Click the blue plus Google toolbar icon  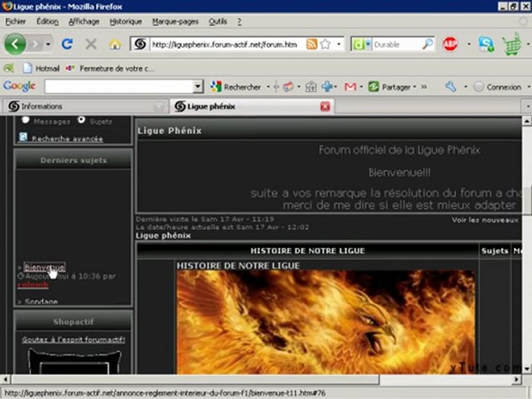327,87
